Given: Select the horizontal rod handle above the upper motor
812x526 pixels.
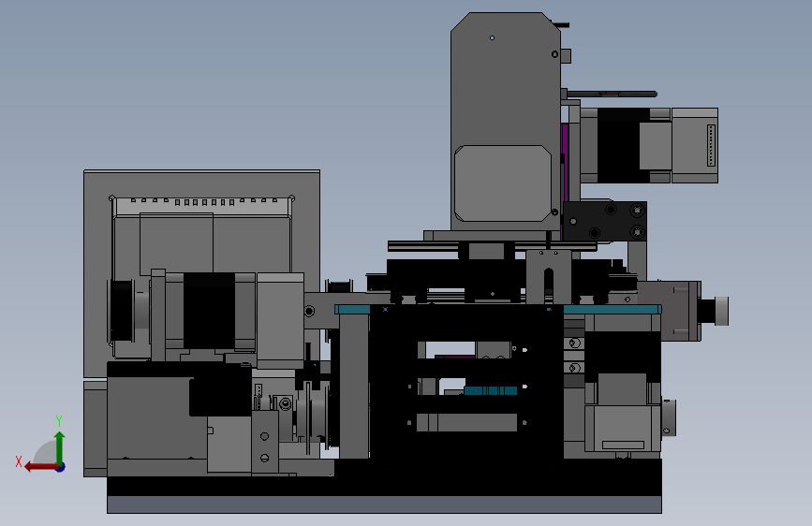Looking at the screenshot, I should pyautogui.click(x=612, y=94).
